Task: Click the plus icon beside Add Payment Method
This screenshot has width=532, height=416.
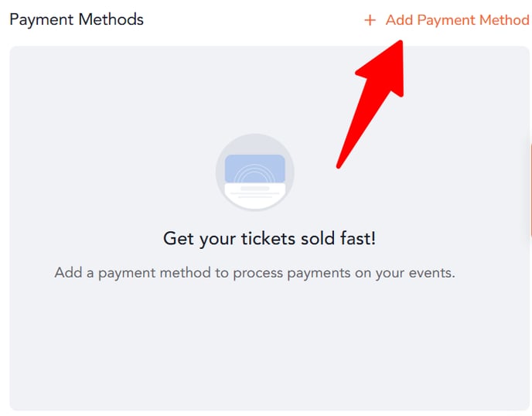Action: point(370,20)
